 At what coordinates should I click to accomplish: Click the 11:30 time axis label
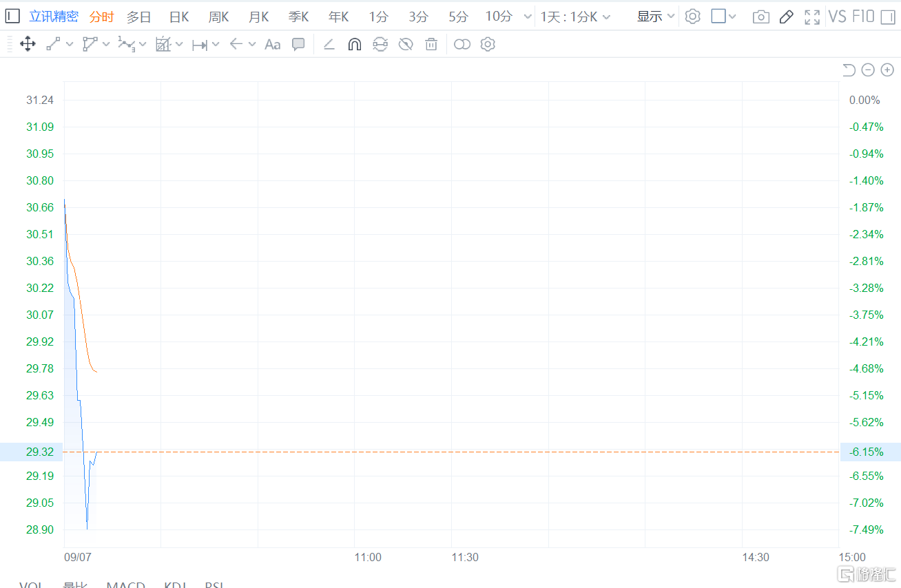tap(465, 557)
